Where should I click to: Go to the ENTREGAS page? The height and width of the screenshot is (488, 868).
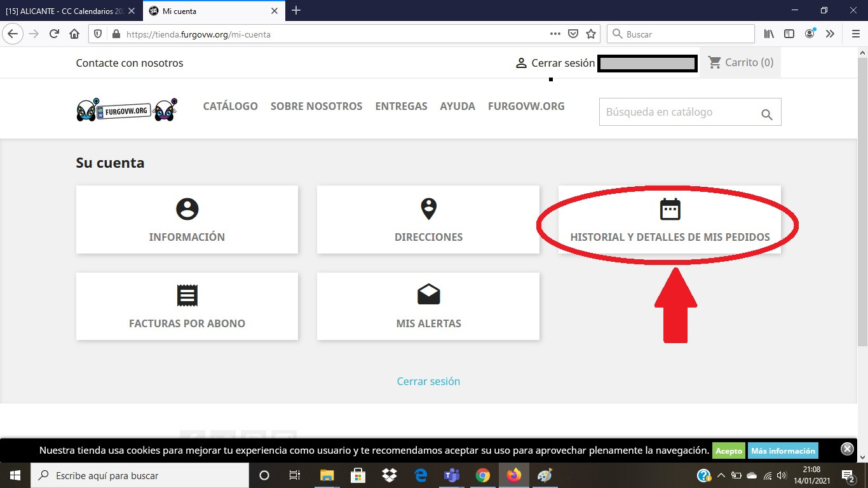pyautogui.click(x=401, y=106)
